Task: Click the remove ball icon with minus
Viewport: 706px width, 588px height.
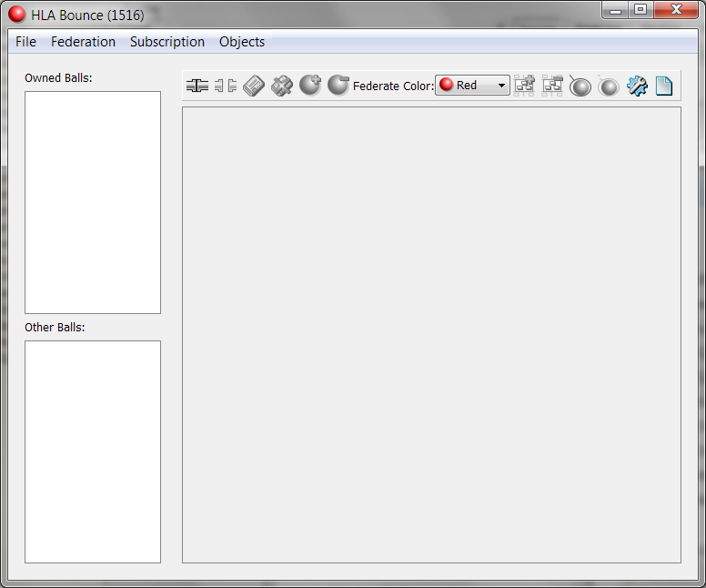Action: [338, 86]
